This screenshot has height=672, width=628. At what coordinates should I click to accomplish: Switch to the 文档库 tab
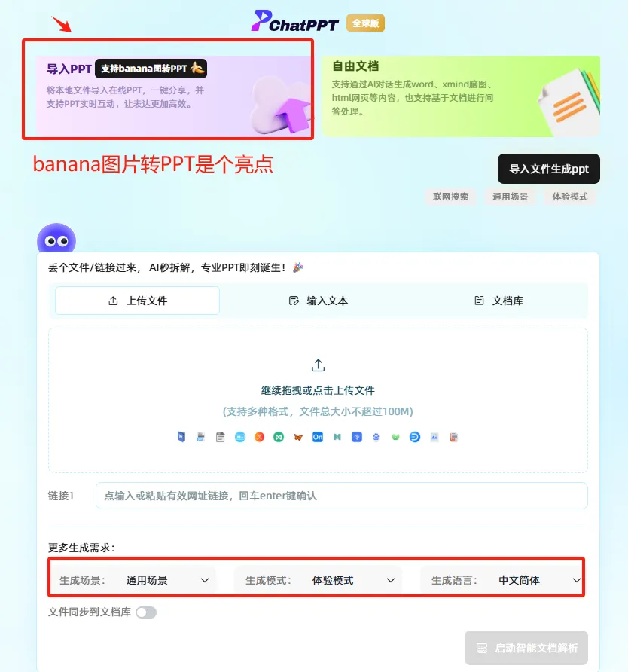[x=498, y=301]
